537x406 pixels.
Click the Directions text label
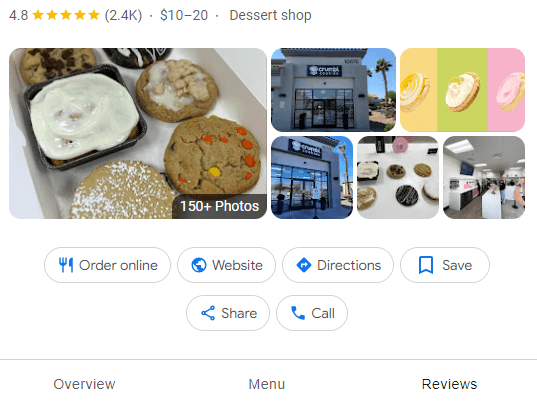pos(349,265)
